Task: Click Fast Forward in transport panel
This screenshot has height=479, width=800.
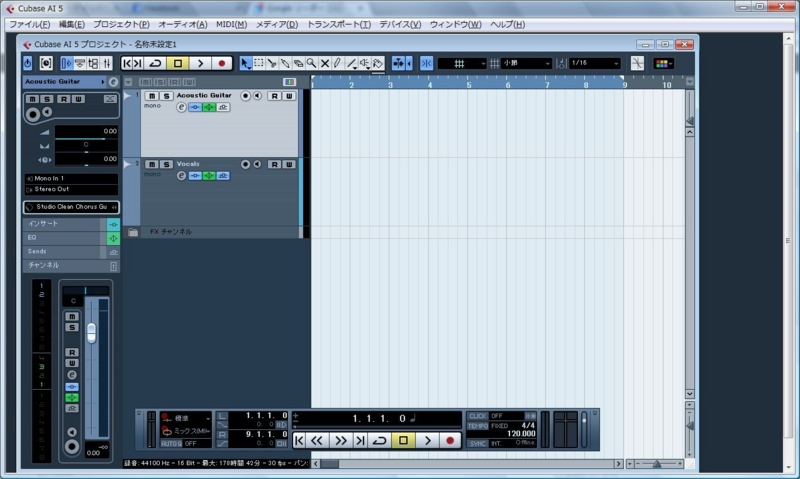Action: 341,440
